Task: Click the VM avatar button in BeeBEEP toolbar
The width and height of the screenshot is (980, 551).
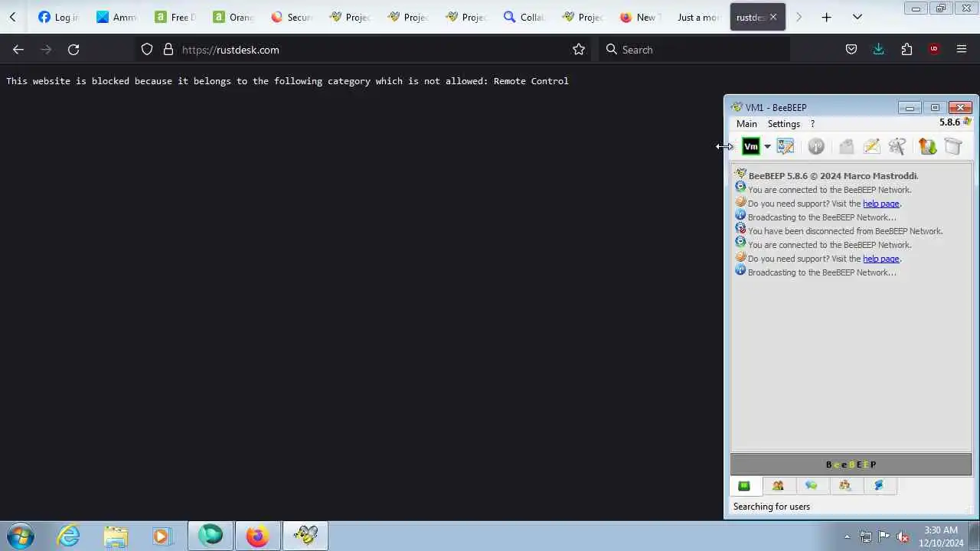Action: (x=750, y=146)
